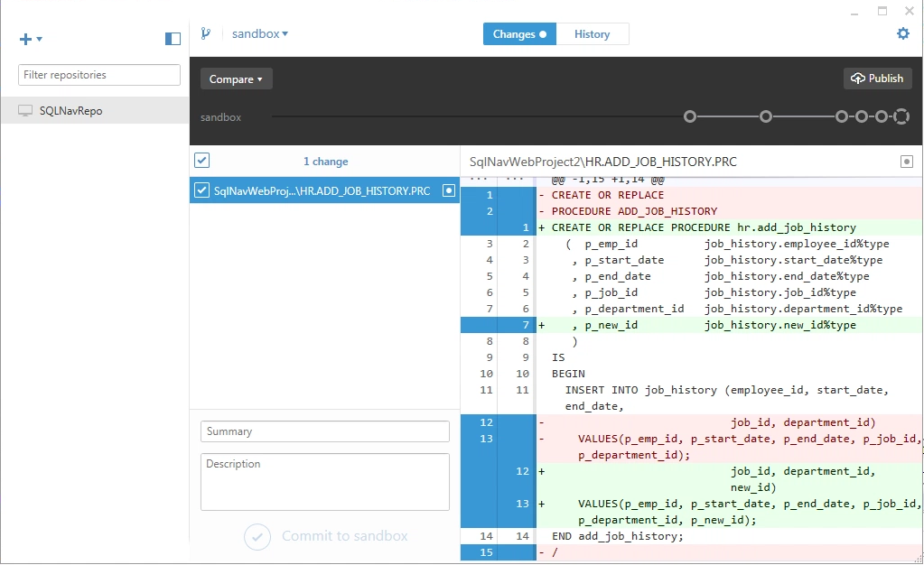Open the Compare dropdown
The image size is (924, 565).
237,79
